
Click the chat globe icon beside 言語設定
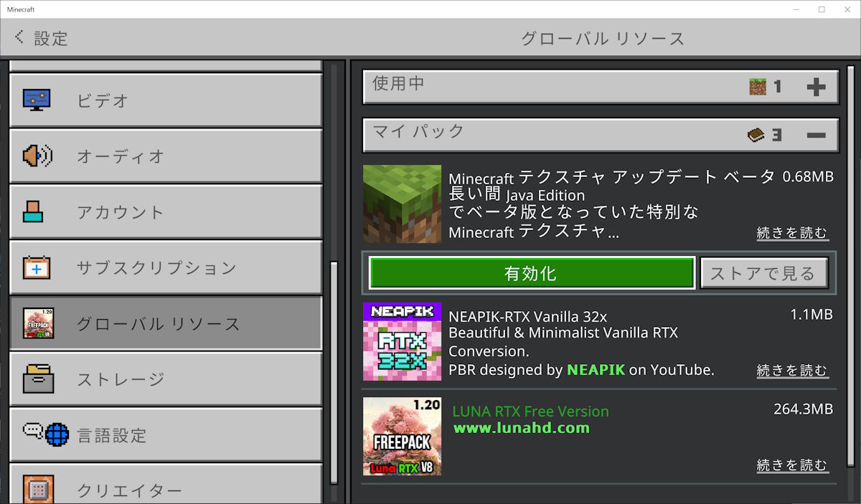[x=46, y=434]
